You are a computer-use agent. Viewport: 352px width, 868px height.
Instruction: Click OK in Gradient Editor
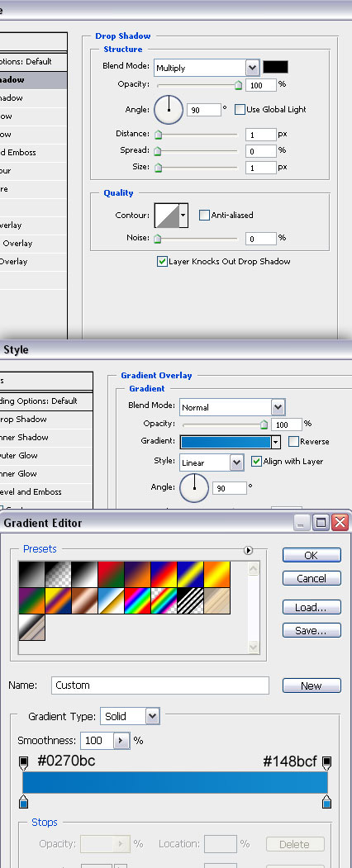click(x=312, y=555)
